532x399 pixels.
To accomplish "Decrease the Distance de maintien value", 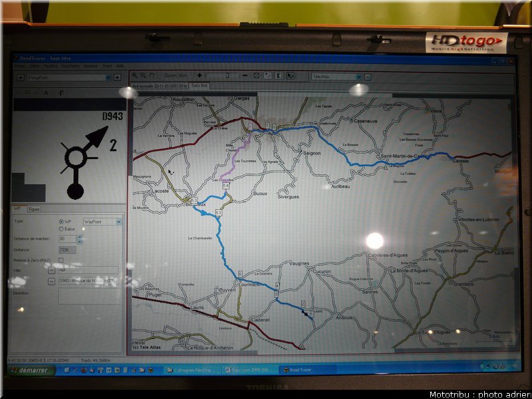I will click(80, 241).
